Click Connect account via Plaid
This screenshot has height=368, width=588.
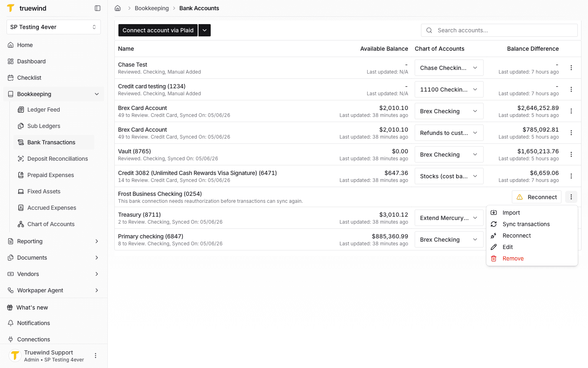point(158,30)
